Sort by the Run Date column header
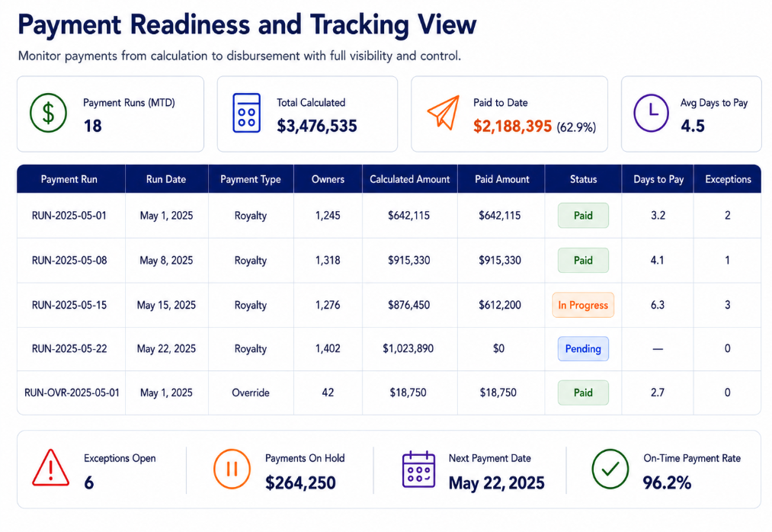The width and height of the screenshot is (772, 532). pyautogui.click(x=166, y=179)
